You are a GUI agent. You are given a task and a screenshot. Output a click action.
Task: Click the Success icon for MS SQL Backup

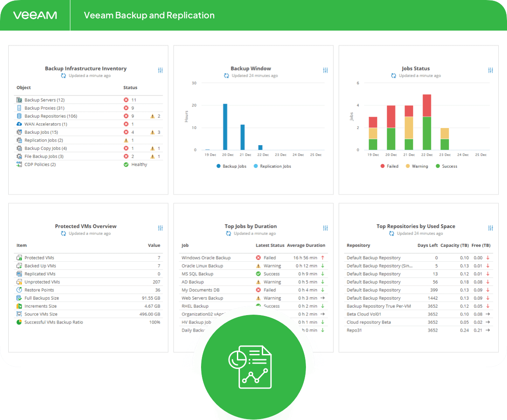(x=258, y=274)
